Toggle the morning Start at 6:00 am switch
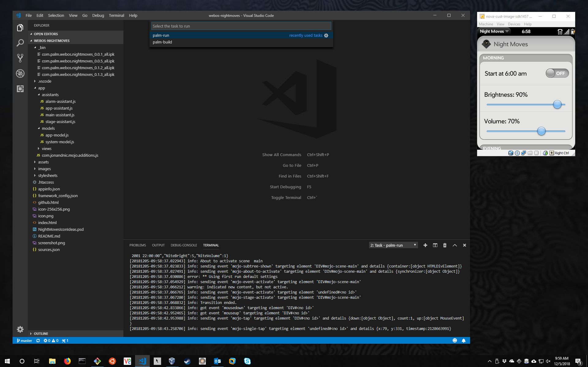The height and width of the screenshot is (367, 588). pyautogui.click(x=557, y=73)
